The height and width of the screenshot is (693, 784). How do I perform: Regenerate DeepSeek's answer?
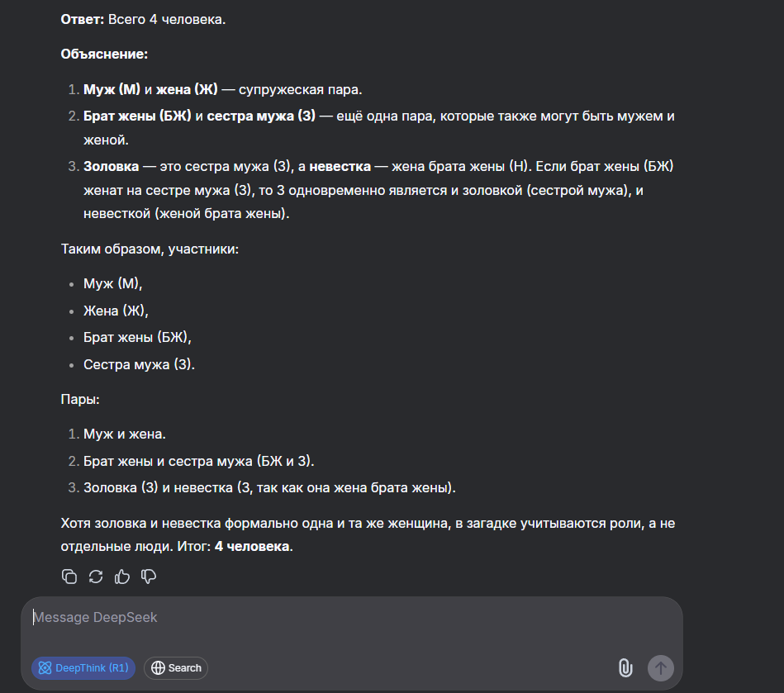(96, 577)
